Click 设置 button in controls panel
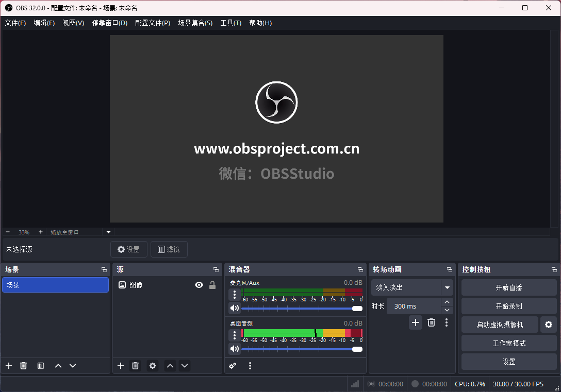Screen dimensions: 561x392 pyautogui.click(x=509, y=362)
